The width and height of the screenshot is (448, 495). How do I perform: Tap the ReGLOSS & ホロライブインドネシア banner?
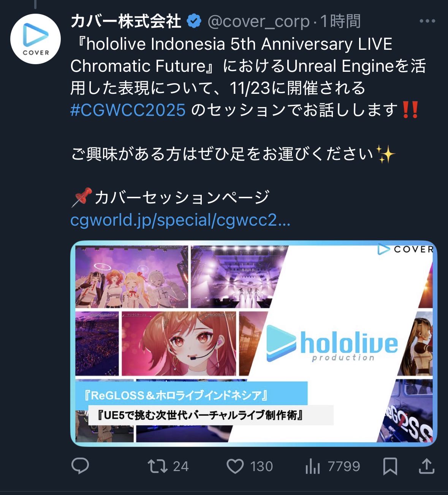pyautogui.click(x=191, y=395)
